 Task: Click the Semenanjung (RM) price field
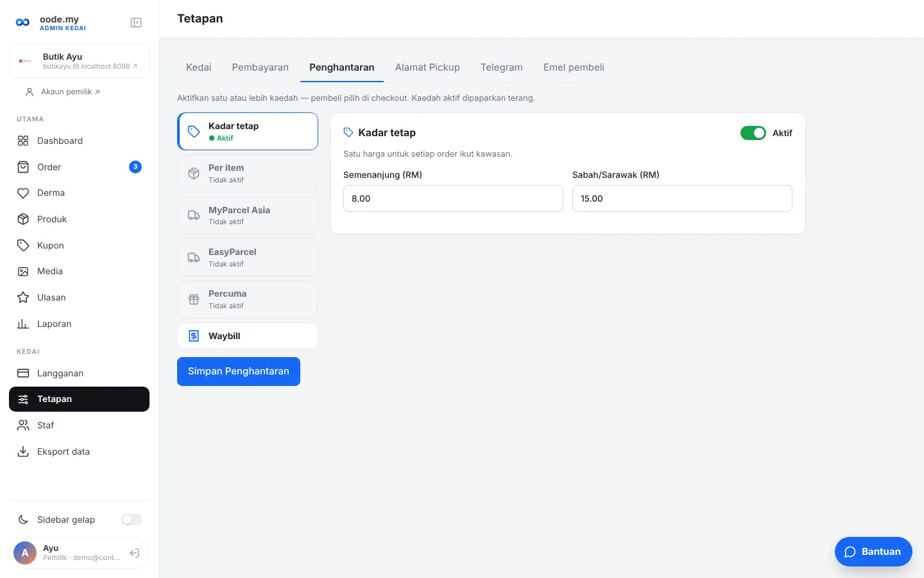click(x=453, y=198)
